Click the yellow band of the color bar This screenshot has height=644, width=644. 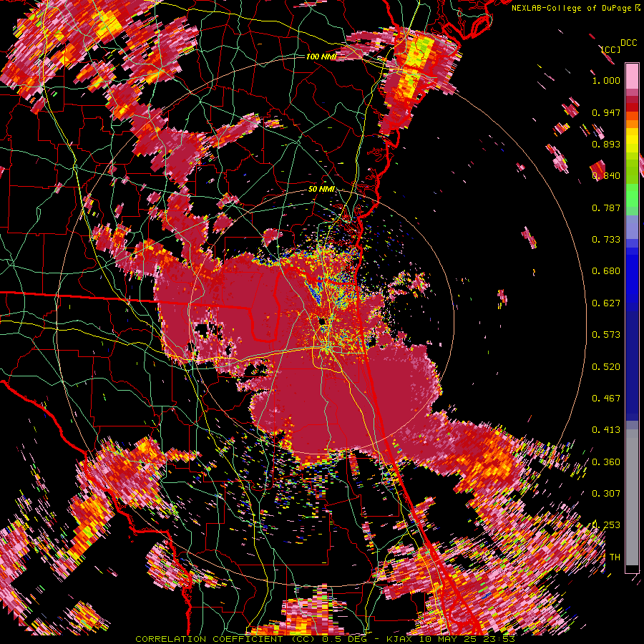[x=632, y=141]
